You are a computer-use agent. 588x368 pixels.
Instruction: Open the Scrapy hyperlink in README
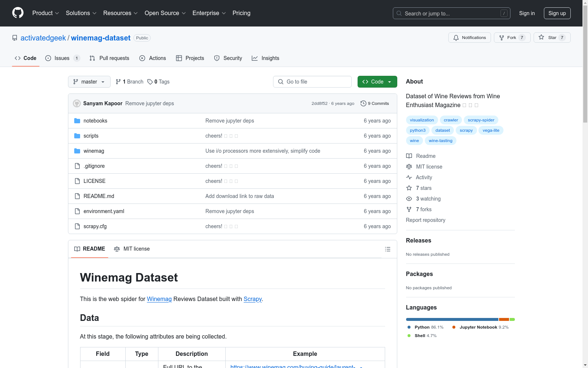[x=252, y=299]
